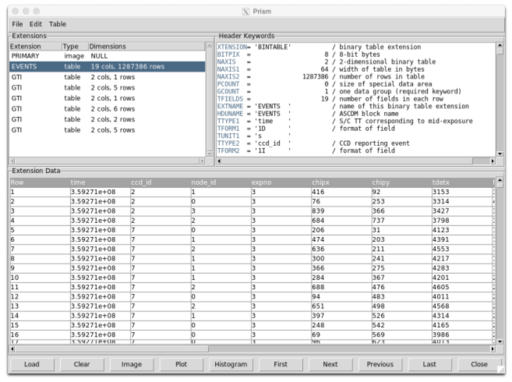The width and height of the screenshot is (512, 382).
Task: Click the TTYPE2 'ccd_id' keyword line
Action: pyautogui.click(x=313, y=143)
